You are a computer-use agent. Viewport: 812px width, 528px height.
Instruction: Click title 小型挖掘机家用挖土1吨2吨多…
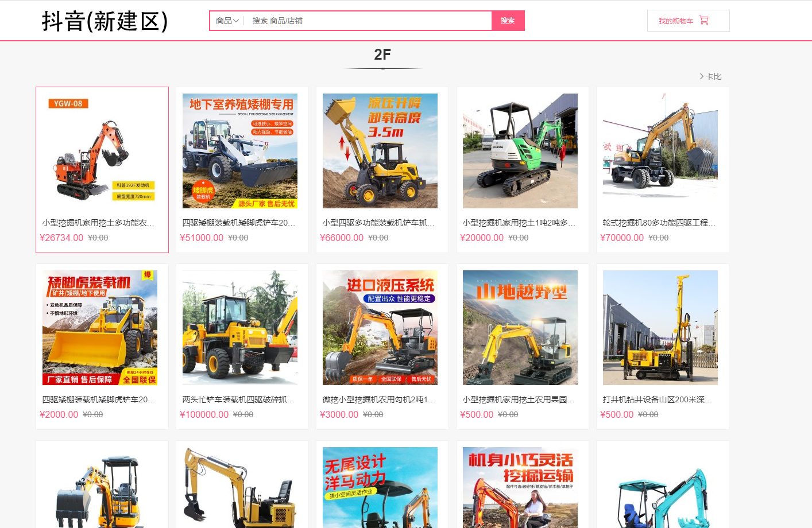click(519, 223)
